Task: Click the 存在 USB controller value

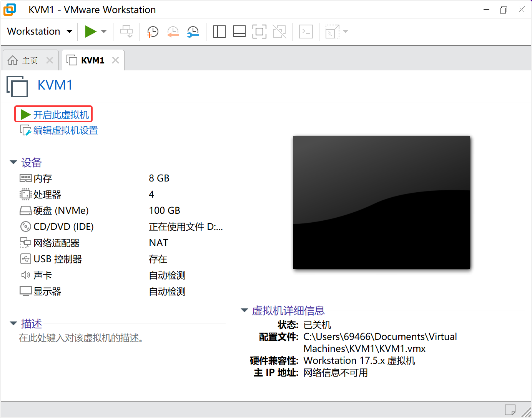Action: pos(158,259)
